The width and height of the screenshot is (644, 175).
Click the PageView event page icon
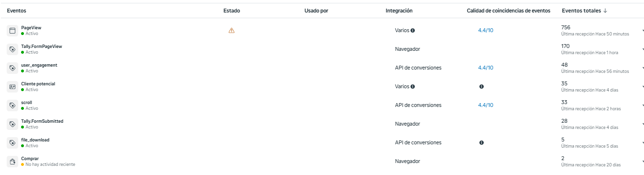pyautogui.click(x=12, y=31)
